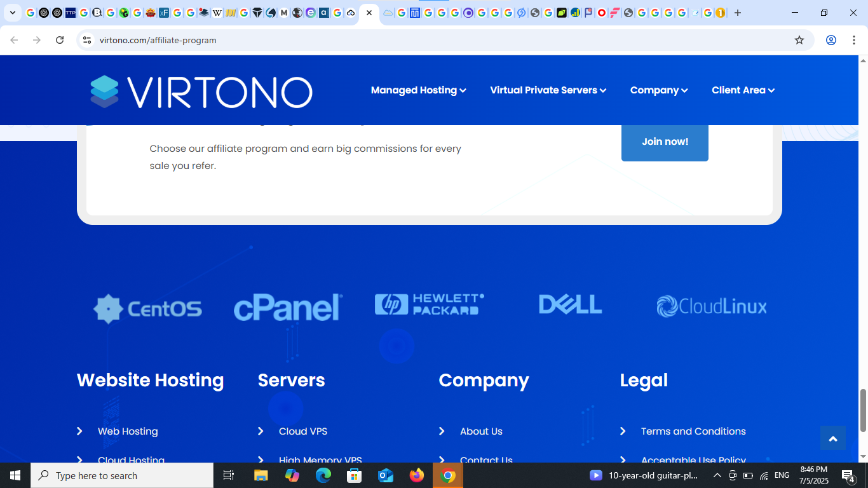Open the Managed Hosting dropdown menu
This screenshot has width=868, height=488.
coord(419,90)
